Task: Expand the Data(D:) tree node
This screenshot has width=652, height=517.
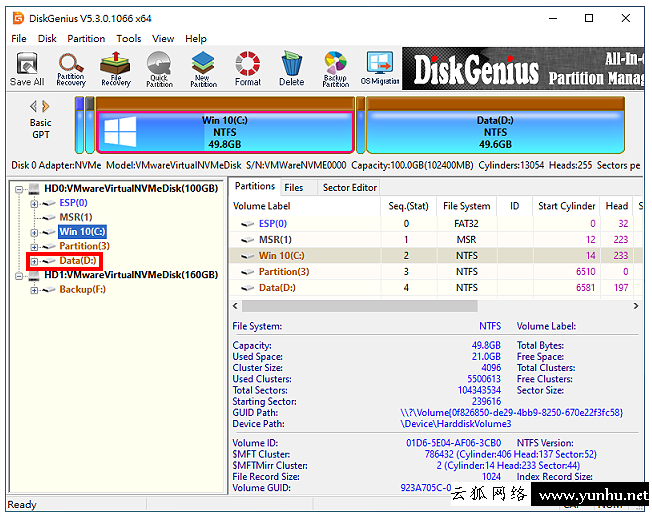Action: click(34, 261)
